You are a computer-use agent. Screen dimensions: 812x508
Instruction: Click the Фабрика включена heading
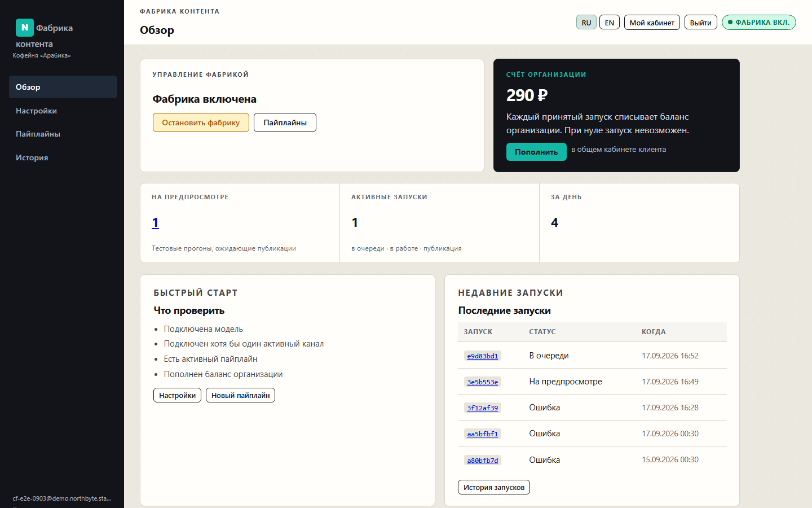point(204,99)
